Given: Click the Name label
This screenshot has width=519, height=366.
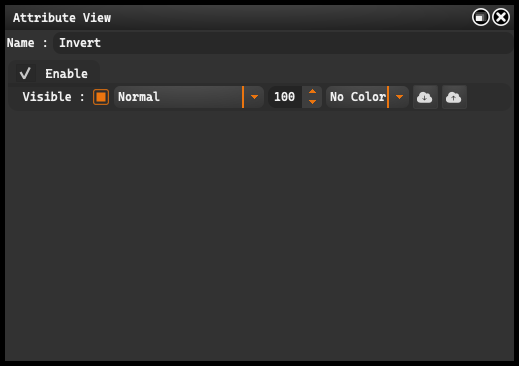Looking at the screenshot, I should click(21, 43).
